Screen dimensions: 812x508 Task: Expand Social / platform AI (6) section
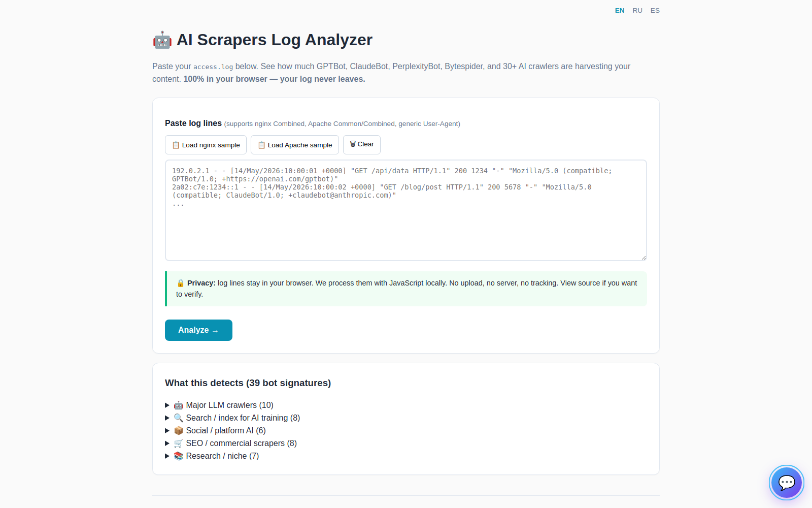point(215,430)
